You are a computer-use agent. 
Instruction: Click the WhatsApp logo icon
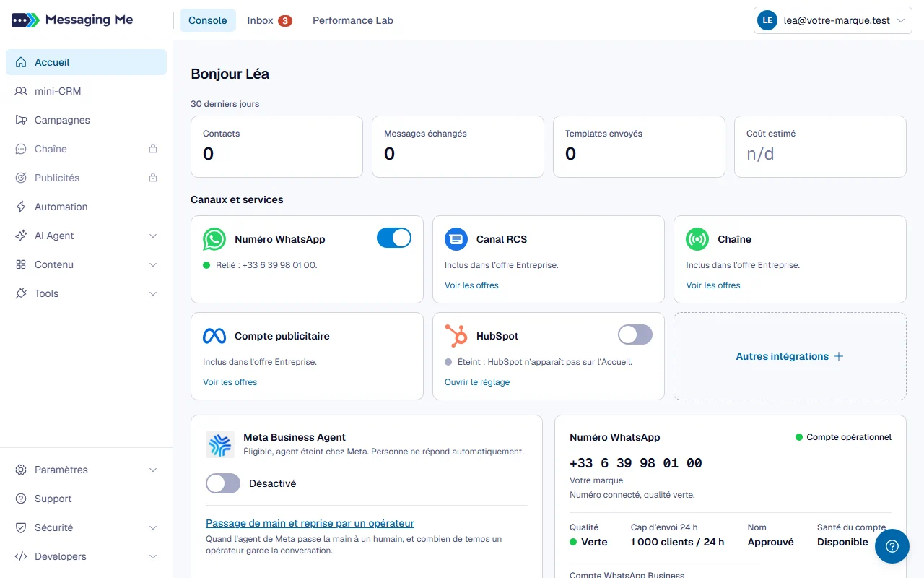tap(214, 239)
